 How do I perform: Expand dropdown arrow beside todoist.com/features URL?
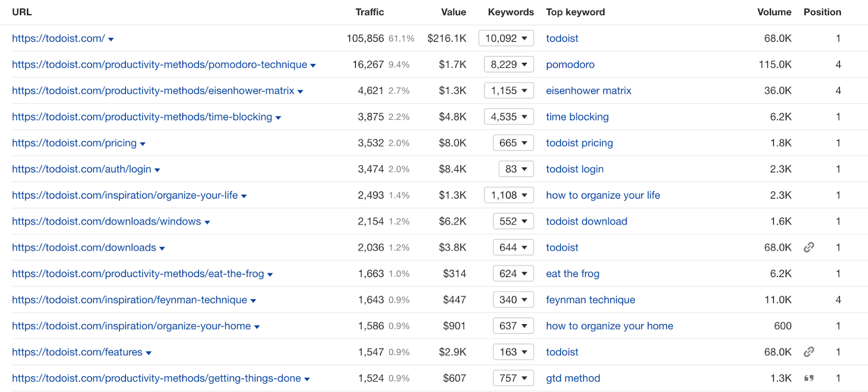[149, 353]
